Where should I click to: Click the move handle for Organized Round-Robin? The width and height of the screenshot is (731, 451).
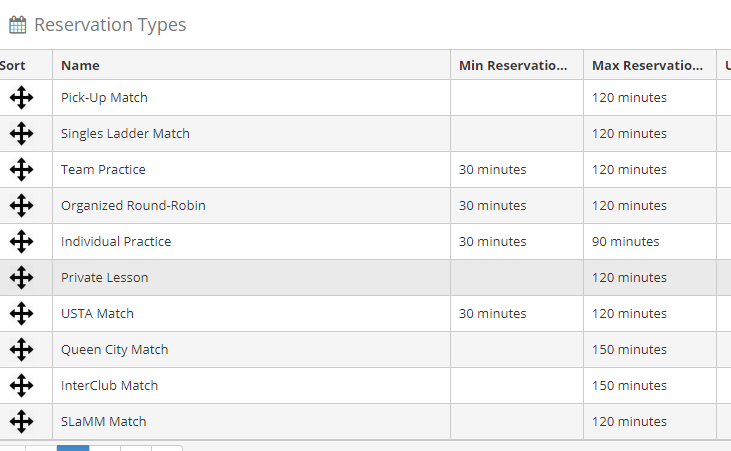[x=21, y=205]
